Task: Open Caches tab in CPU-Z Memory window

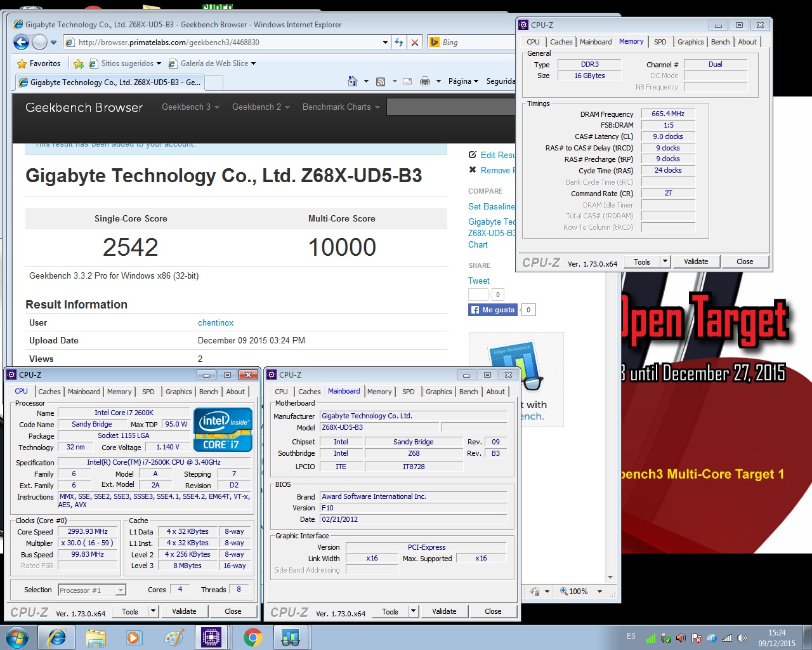Action: (x=561, y=42)
